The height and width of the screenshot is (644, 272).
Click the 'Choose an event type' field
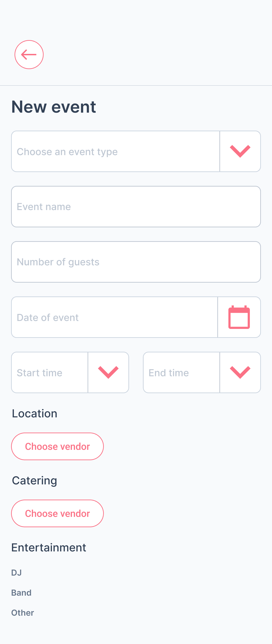coord(115,152)
